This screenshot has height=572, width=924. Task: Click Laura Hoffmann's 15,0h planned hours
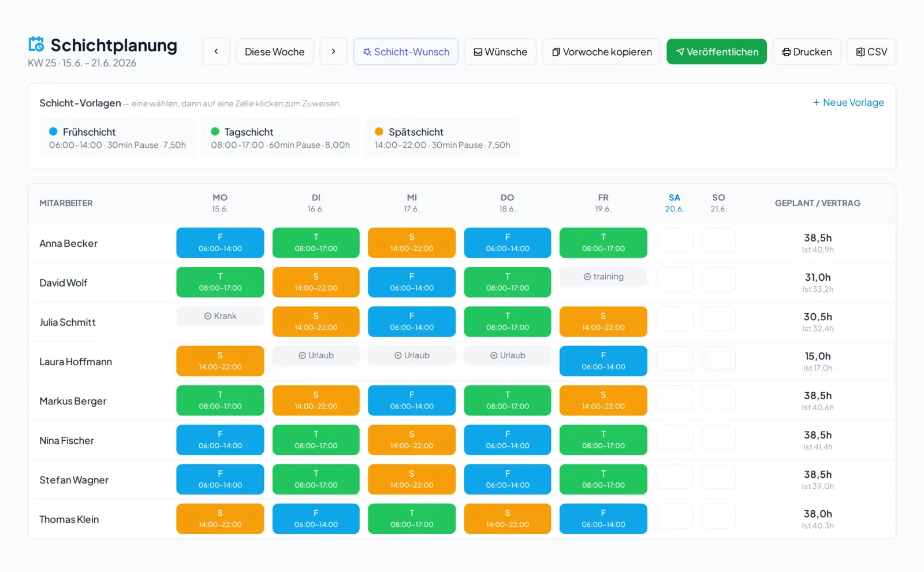coord(818,356)
